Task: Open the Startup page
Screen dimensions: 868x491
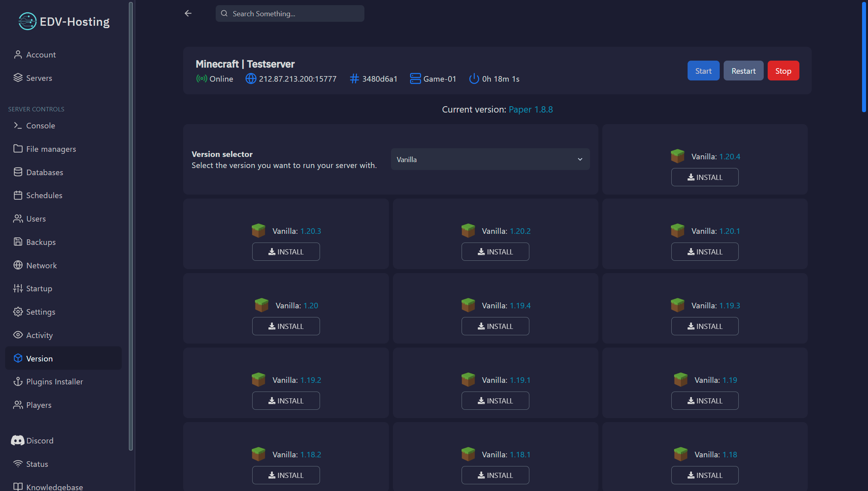Action: click(x=63, y=288)
